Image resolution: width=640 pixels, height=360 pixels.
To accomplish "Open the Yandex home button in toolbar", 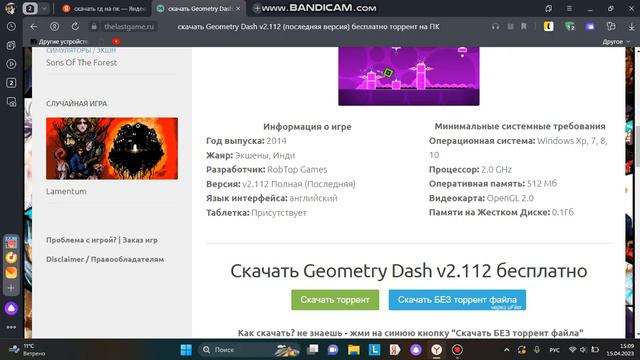I will (54, 27).
